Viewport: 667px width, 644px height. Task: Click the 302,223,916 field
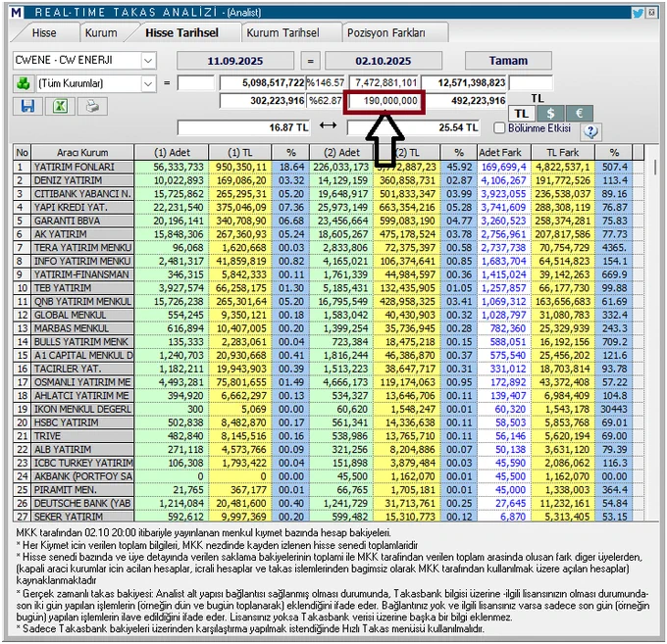pos(263,101)
